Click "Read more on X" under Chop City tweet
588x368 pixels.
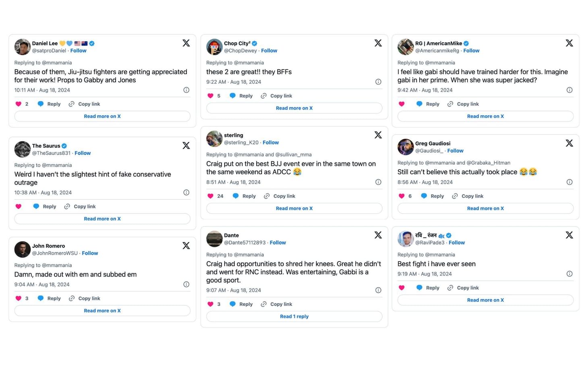tap(294, 108)
